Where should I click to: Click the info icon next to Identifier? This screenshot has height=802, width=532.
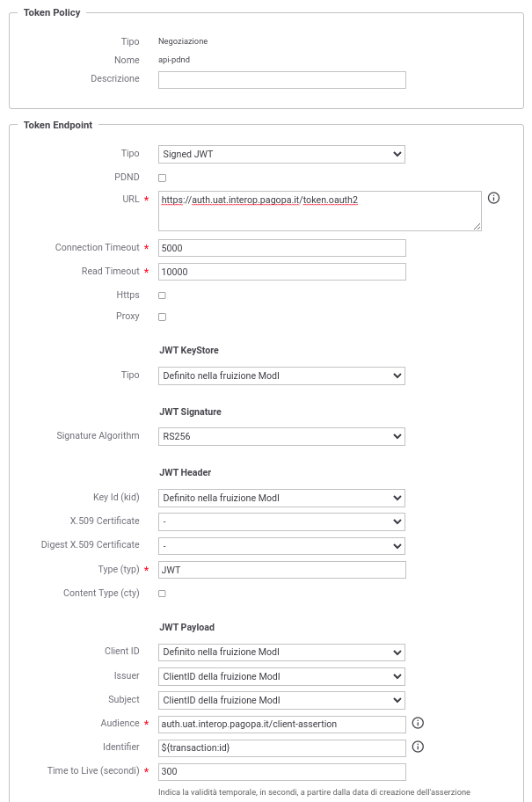(418, 747)
